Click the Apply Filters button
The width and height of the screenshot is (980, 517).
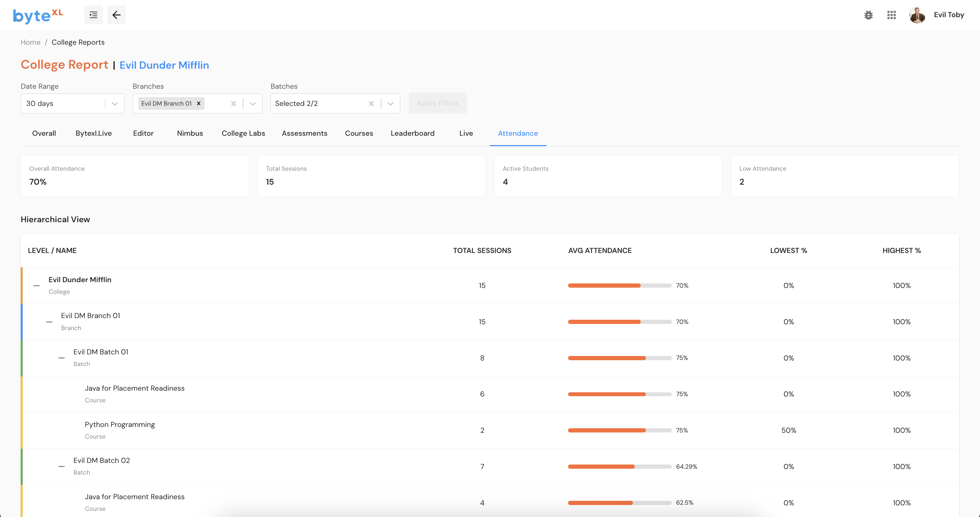coord(437,103)
